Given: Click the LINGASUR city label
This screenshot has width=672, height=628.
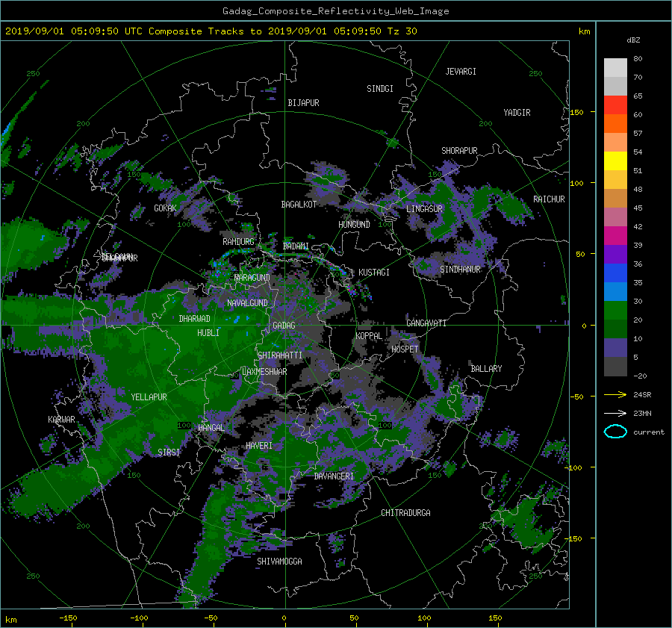Looking at the screenshot, I should [x=424, y=209].
